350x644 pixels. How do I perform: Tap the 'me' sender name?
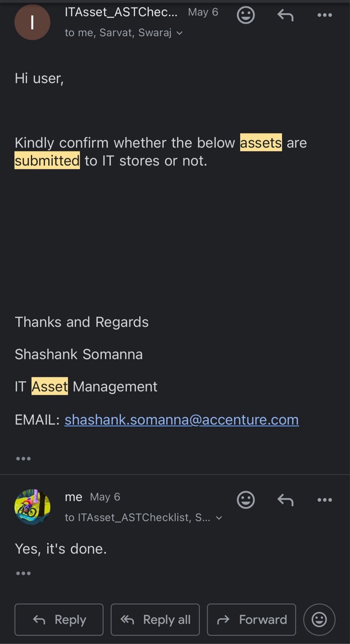tap(74, 497)
